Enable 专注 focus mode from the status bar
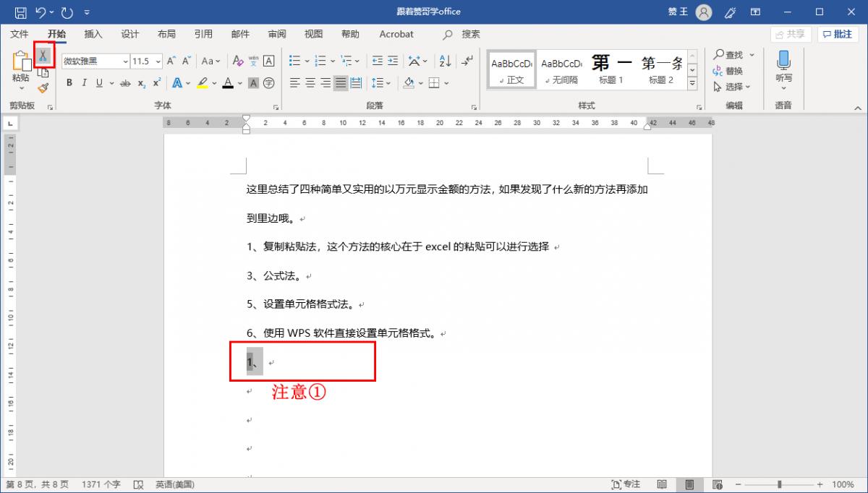This screenshot has height=493, width=868. 626,484
